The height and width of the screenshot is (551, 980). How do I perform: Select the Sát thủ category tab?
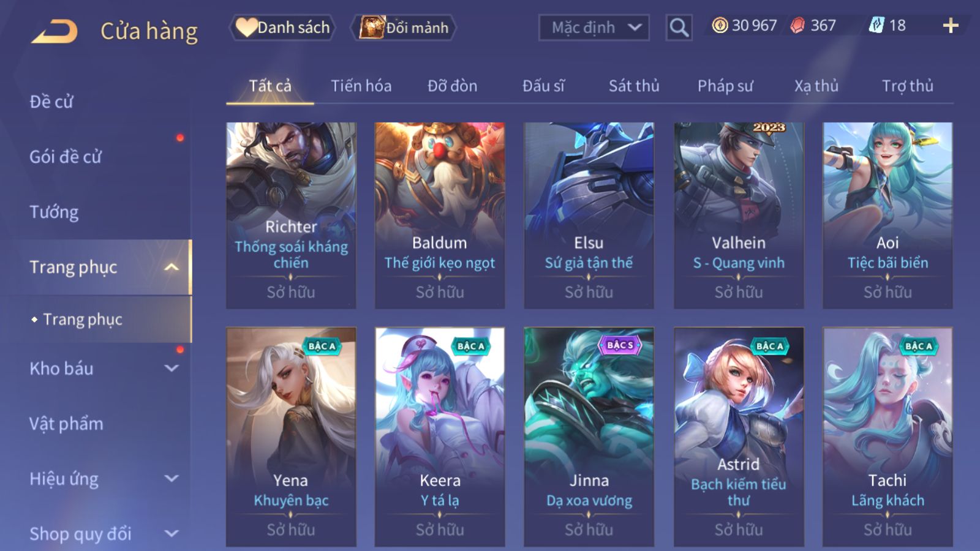click(x=633, y=86)
